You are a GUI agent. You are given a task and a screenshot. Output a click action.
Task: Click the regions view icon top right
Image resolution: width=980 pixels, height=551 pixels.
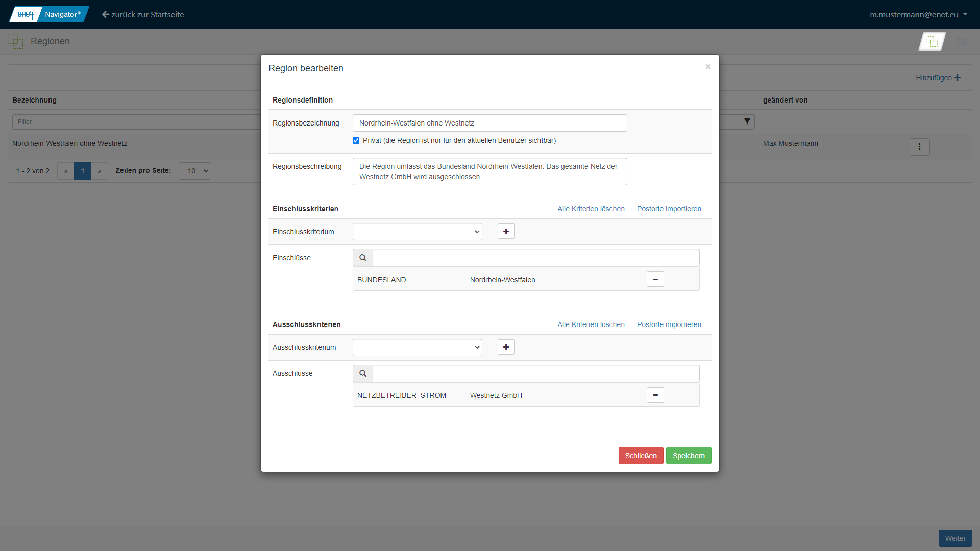(932, 41)
